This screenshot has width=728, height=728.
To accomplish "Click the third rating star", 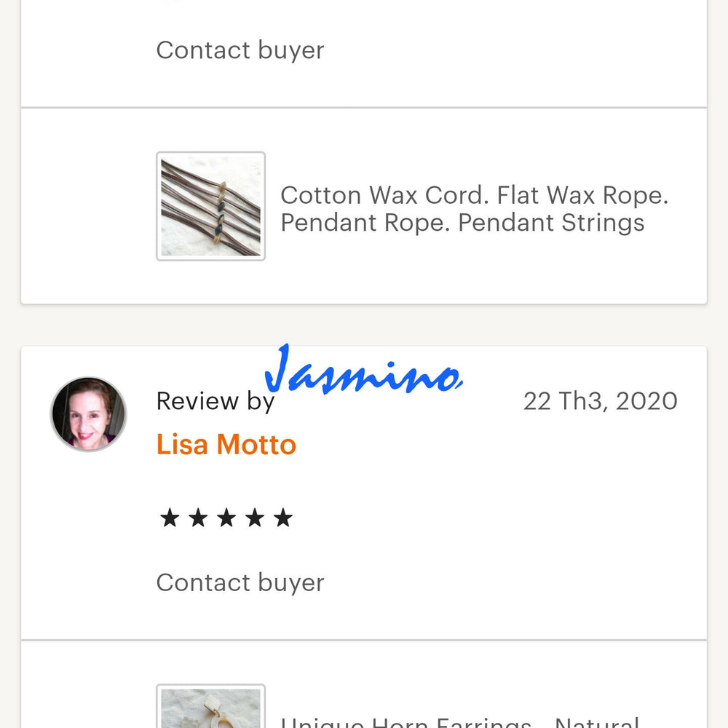I will 226,518.
